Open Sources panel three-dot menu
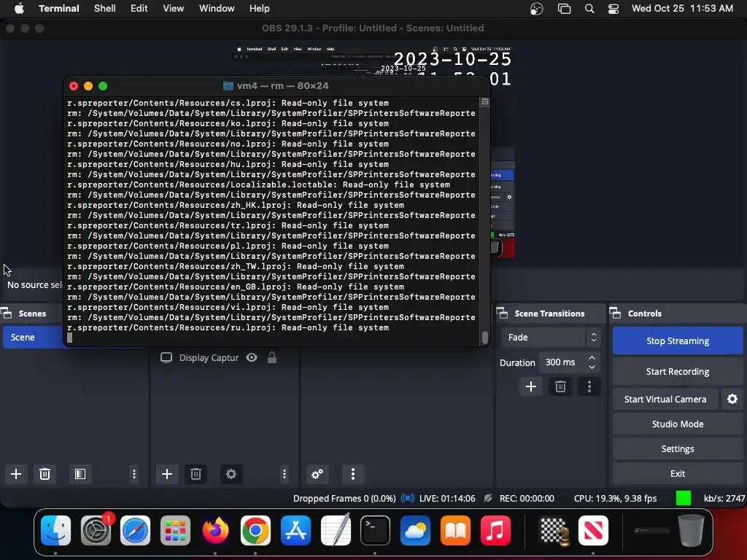The height and width of the screenshot is (560, 747). click(285, 474)
